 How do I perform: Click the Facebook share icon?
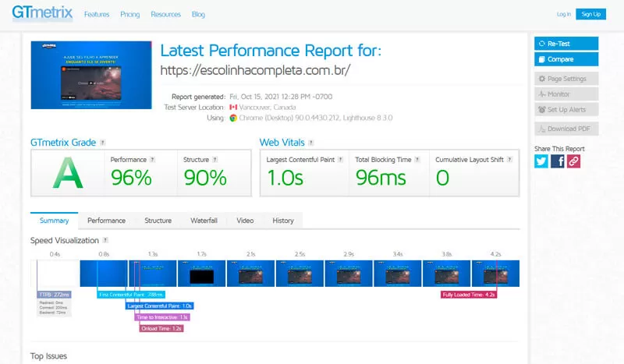tap(558, 161)
